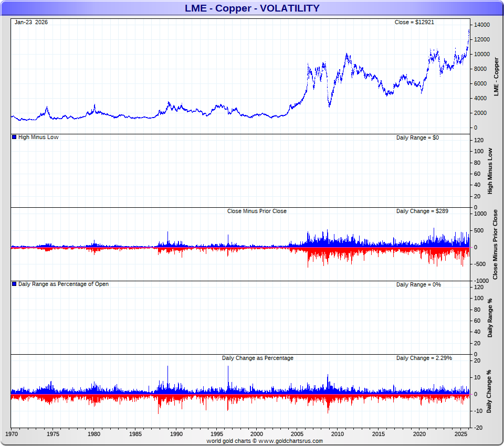Click the 1990 year on the time axis

(176, 434)
